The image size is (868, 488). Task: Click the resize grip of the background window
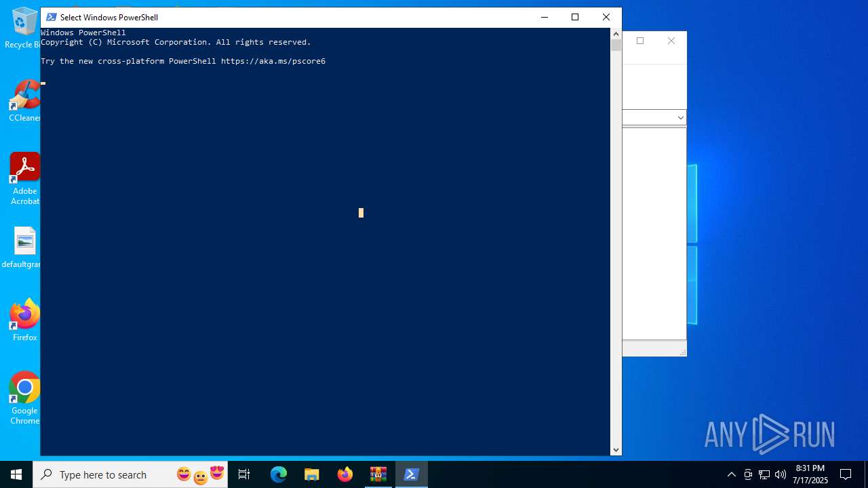[x=682, y=352]
